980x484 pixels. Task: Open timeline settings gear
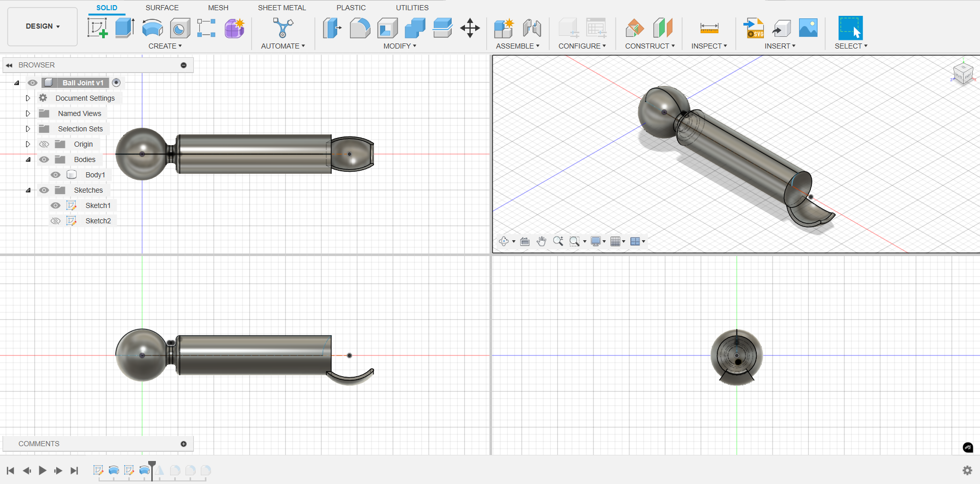point(967,470)
